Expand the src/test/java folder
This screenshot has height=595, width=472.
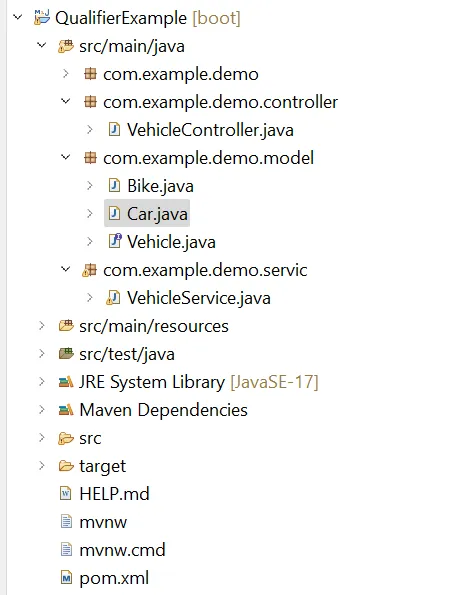point(41,353)
